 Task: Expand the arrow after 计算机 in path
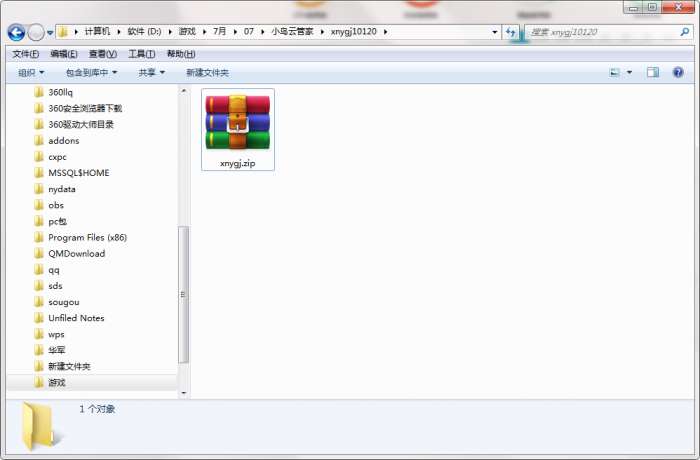pyautogui.click(x=119, y=32)
